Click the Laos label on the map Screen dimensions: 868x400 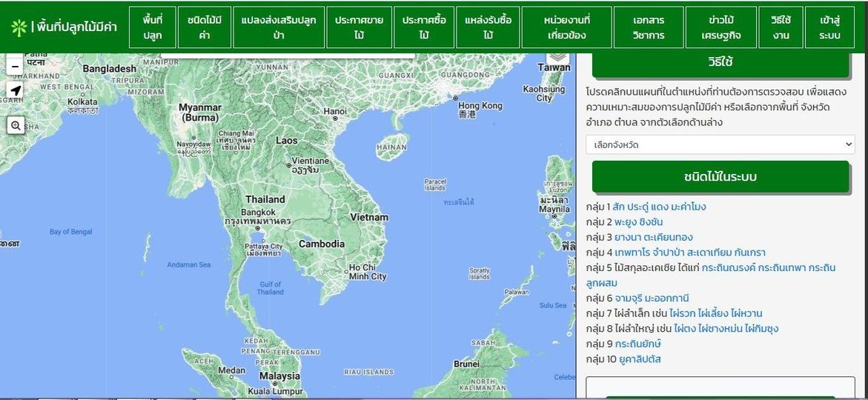(x=287, y=141)
